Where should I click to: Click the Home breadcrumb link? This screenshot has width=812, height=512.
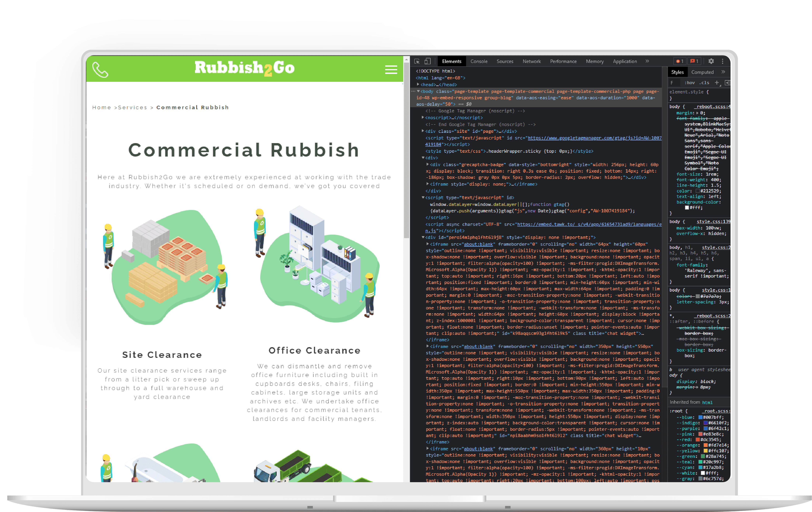click(x=102, y=108)
